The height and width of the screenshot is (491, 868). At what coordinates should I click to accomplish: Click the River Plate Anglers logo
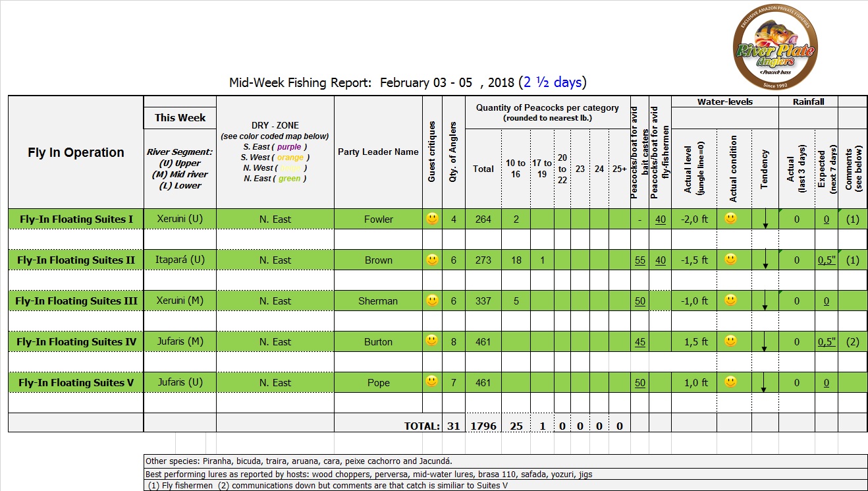774,50
